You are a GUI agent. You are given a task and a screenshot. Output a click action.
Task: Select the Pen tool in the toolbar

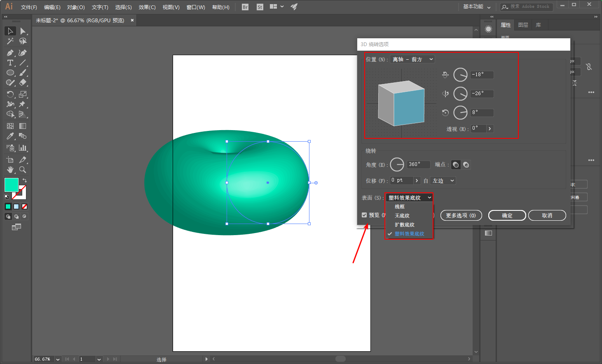coord(10,53)
